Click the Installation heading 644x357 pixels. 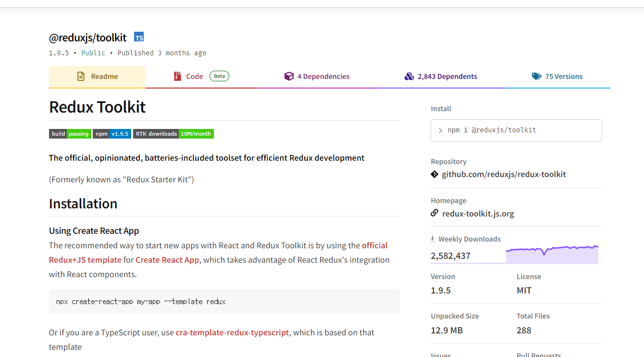click(x=83, y=204)
